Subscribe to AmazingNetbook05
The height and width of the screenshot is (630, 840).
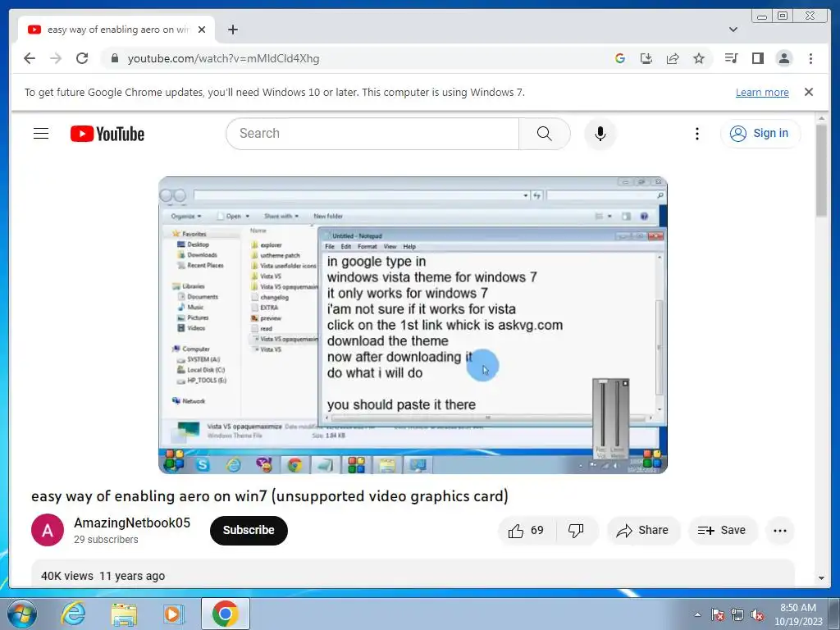point(249,531)
